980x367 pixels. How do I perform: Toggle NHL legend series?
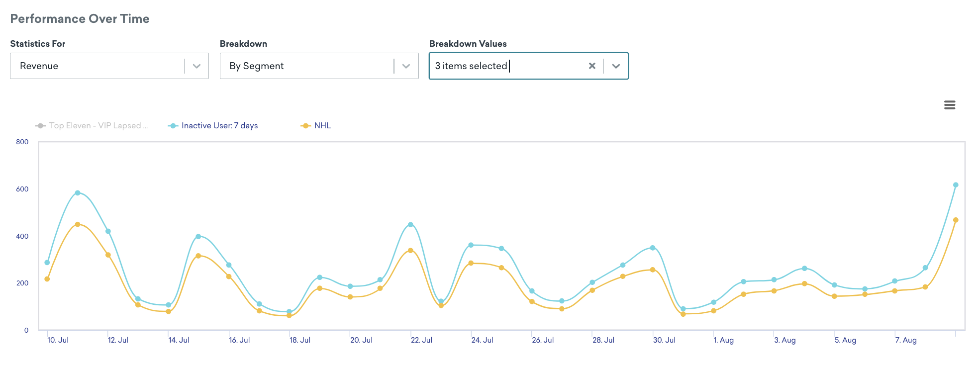click(x=316, y=125)
